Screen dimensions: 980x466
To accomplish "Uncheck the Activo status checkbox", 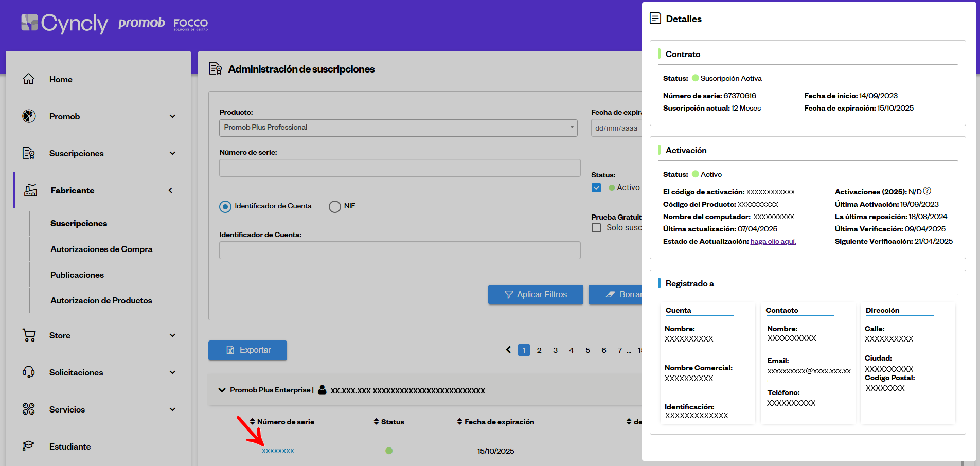I will click(596, 188).
